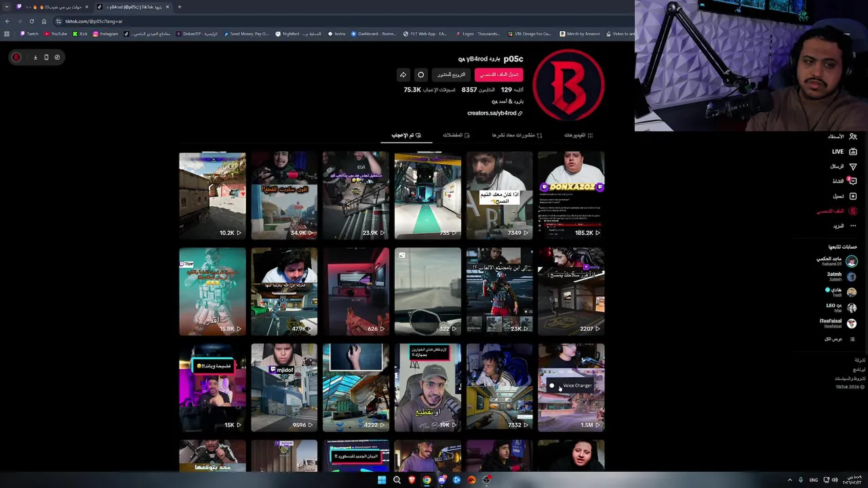Open the YouTube bookmark
The image size is (868, 488).
56,34
